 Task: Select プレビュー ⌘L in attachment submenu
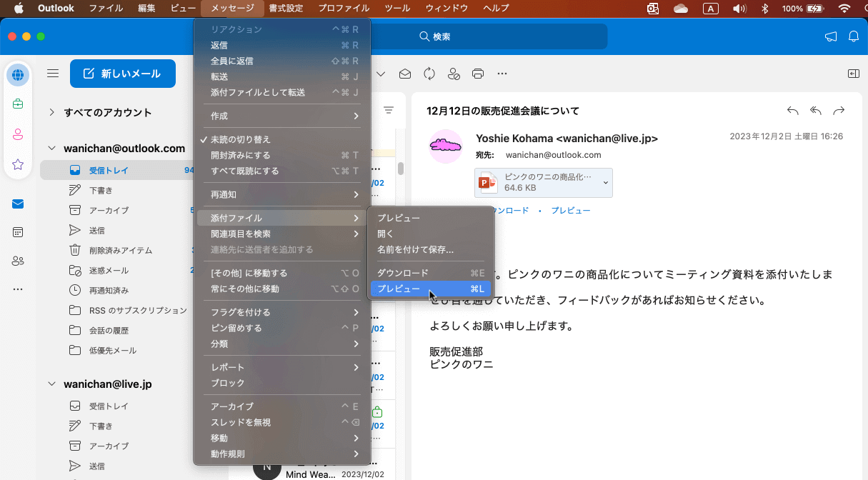click(x=431, y=289)
